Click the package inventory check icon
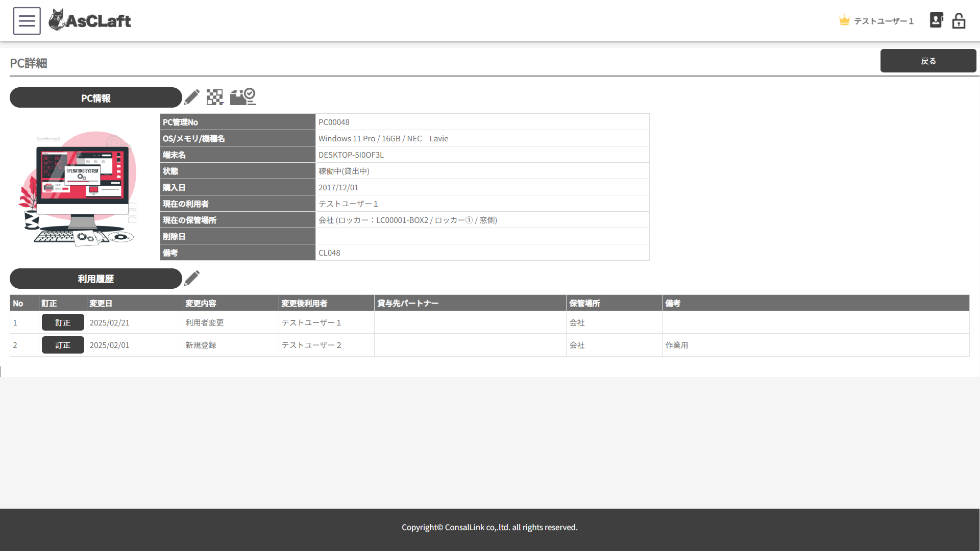Image resolution: width=980 pixels, height=551 pixels. (243, 96)
